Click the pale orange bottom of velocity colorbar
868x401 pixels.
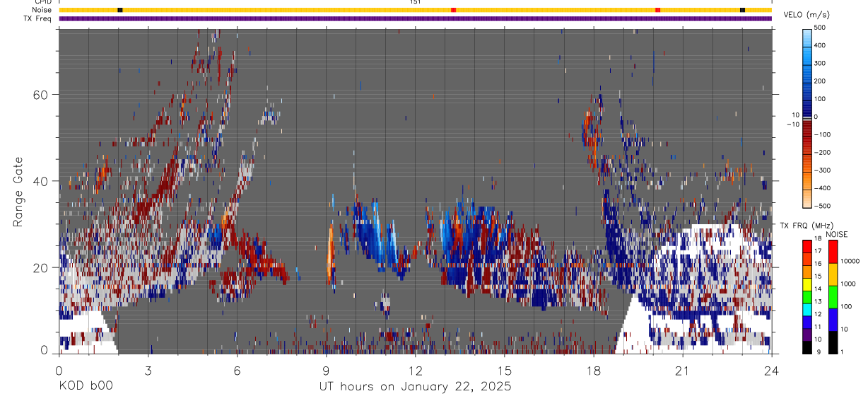[807, 199]
